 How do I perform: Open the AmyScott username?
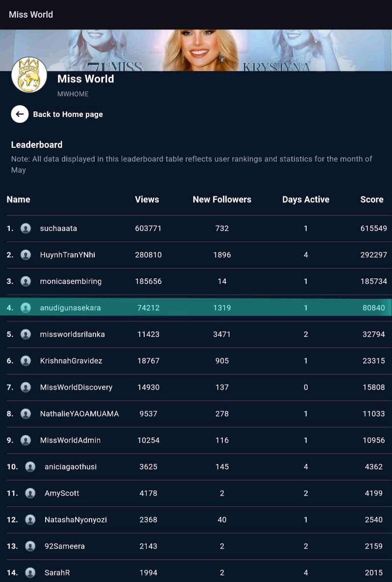[x=62, y=493]
